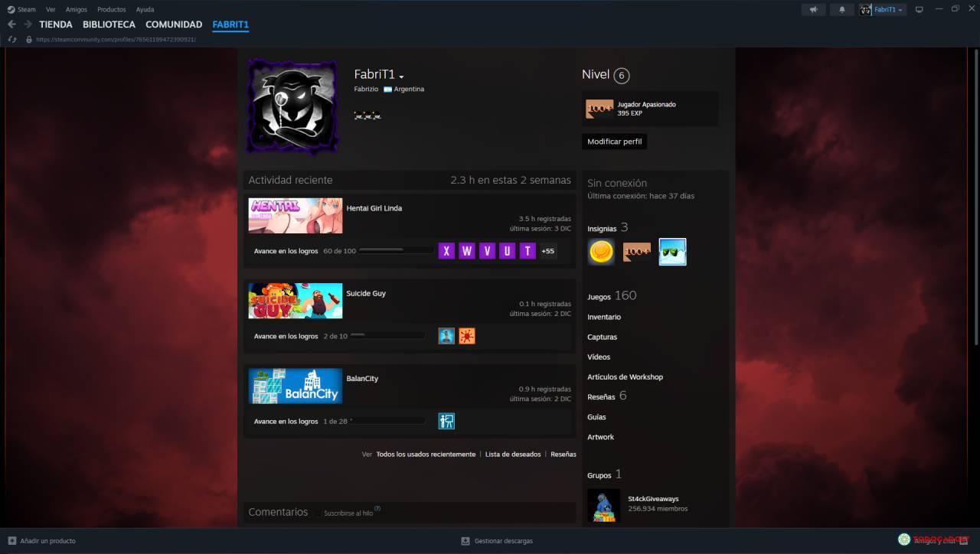The image size is (980, 554).
Task: Go to the BIBLIOTECA tab
Action: pos(109,24)
